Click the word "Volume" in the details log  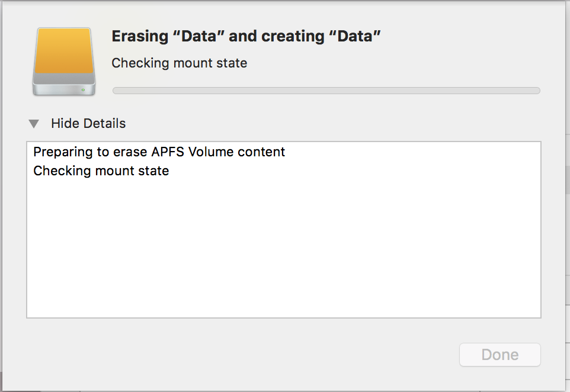(x=212, y=152)
